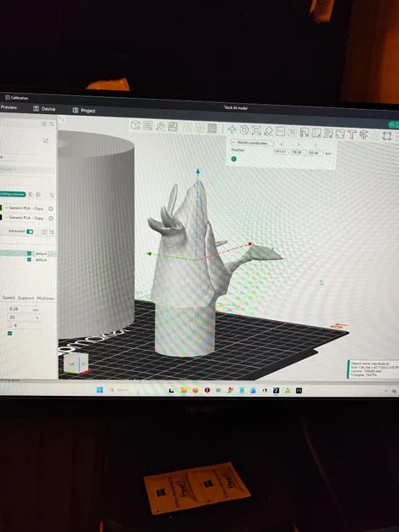Open File Explorer from the taskbar
The height and width of the screenshot is (532, 399).
coord(184,391)
